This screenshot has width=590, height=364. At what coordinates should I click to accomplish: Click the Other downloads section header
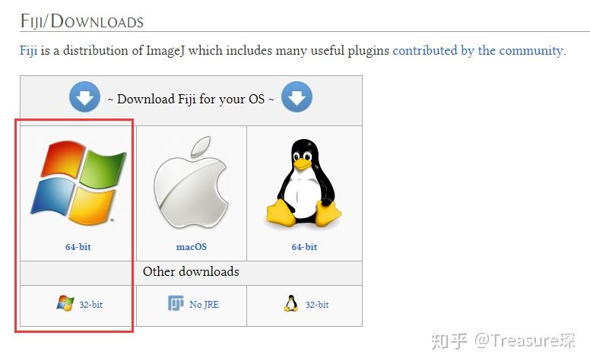point(191,271)
